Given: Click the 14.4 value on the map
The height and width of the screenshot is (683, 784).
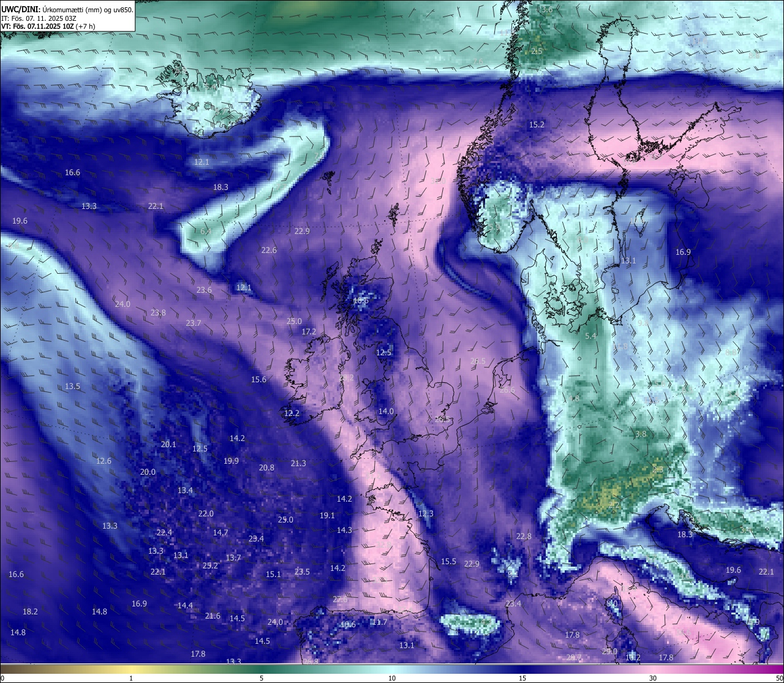Looking at the screenshot, I should (185, 605).
